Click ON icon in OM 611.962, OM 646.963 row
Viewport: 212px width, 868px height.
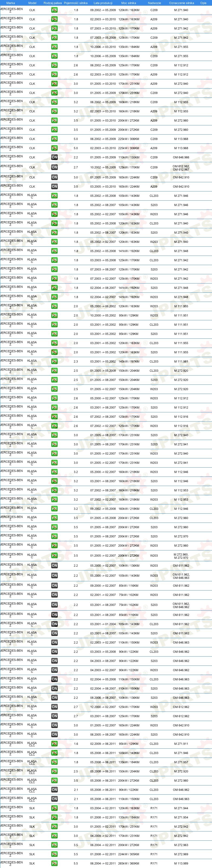click(54, 575)
